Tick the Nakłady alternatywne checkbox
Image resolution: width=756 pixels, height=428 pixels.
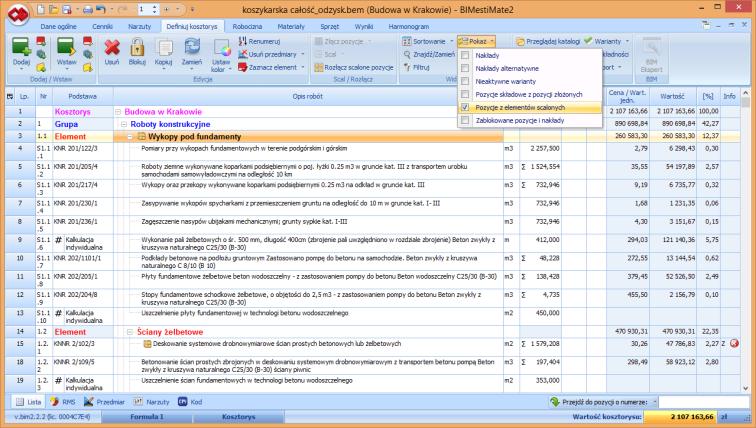click(465, 68)
